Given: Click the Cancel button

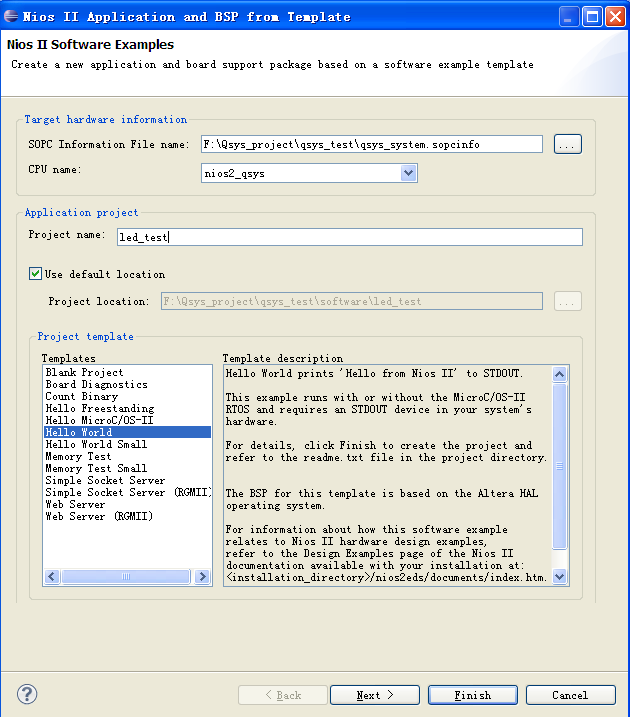Looking at the screenshot, I should point(571,695).
